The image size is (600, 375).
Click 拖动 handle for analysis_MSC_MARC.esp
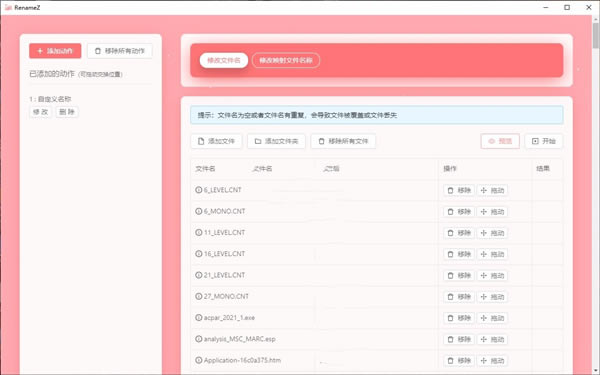pos(492,339)
